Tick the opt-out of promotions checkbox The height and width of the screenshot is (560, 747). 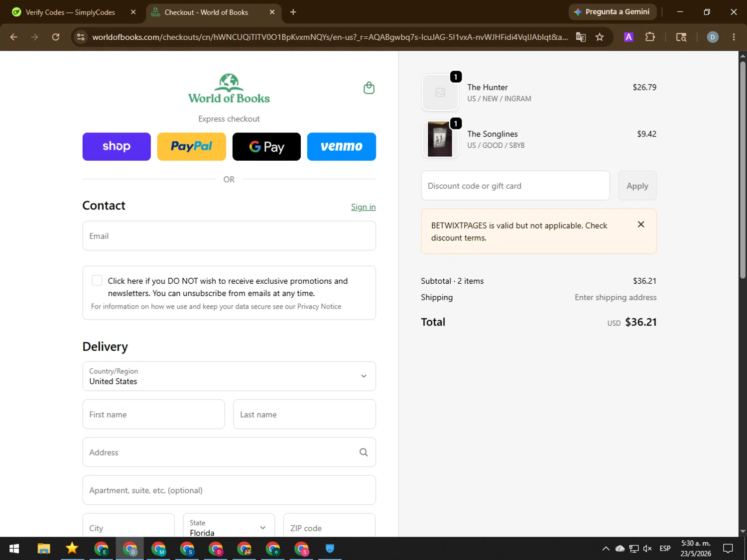tap(97, 281)
